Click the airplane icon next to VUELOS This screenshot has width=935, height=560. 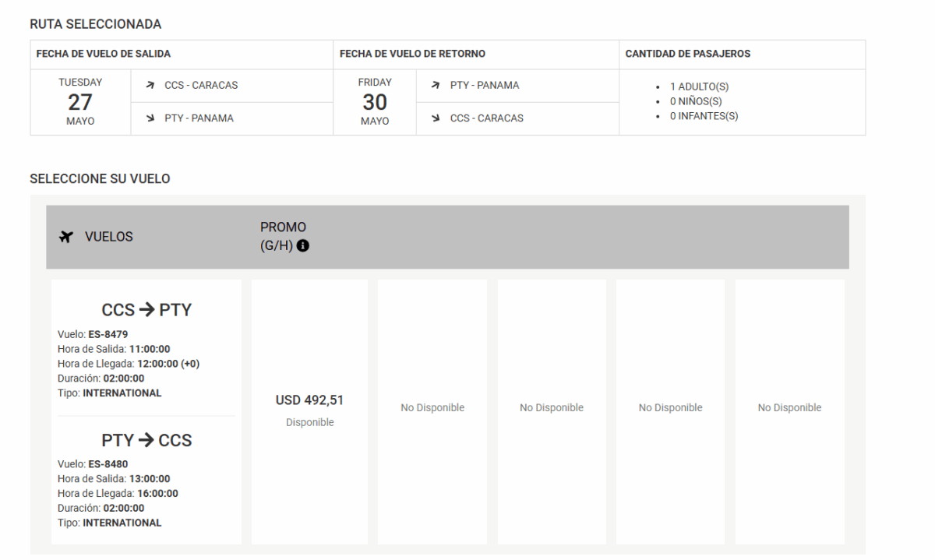click(x=65, y=238)
